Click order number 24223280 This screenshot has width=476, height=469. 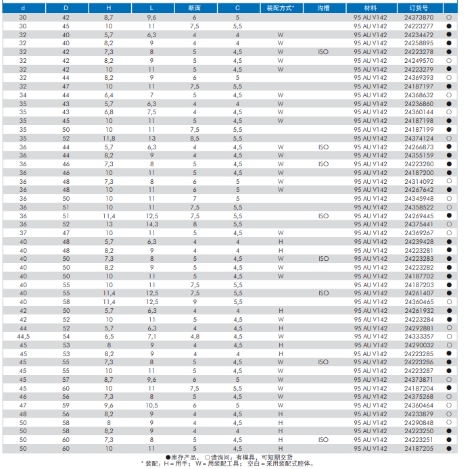419,164
